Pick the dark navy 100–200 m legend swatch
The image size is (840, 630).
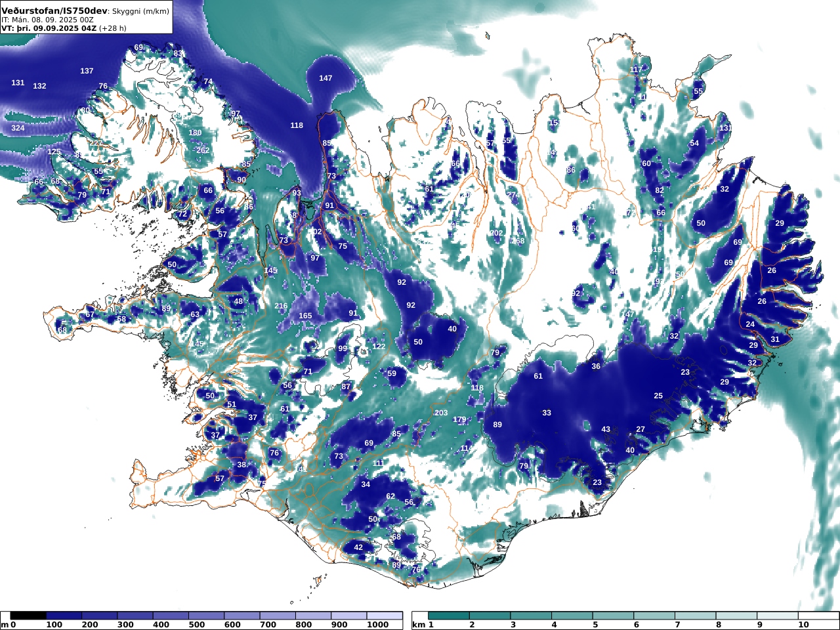click(x=64, y=616)
